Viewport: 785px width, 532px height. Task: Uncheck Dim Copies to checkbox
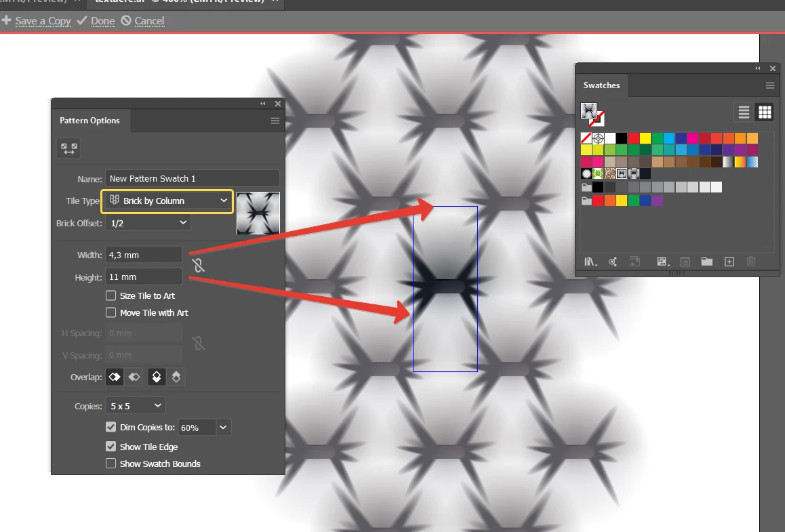(x=110, y=427)
